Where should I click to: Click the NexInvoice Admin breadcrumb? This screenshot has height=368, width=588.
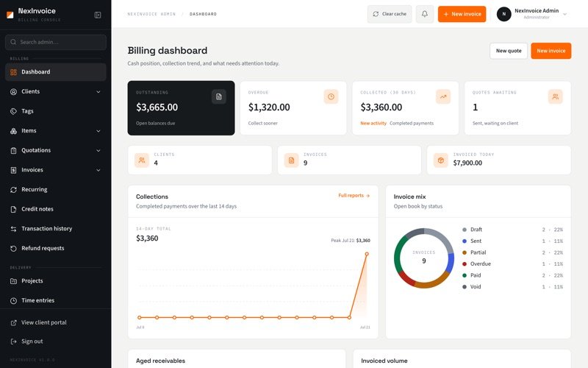[151, 14]
